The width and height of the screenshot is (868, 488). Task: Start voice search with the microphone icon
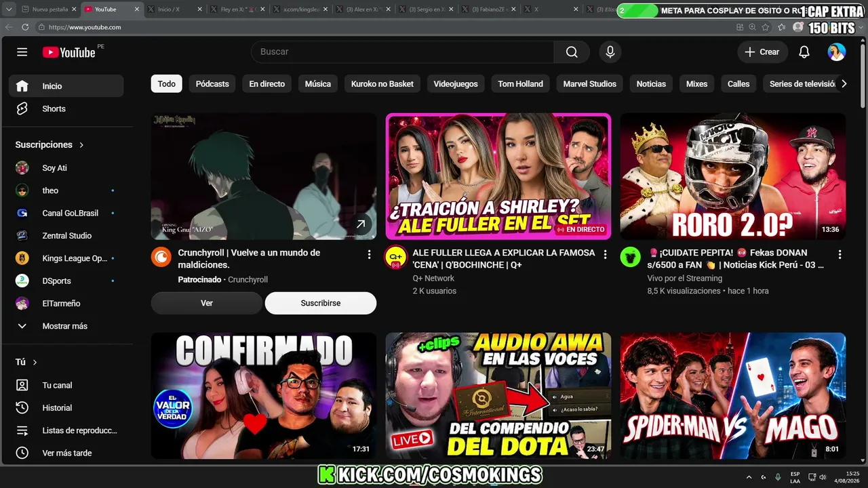click(610, 52)
